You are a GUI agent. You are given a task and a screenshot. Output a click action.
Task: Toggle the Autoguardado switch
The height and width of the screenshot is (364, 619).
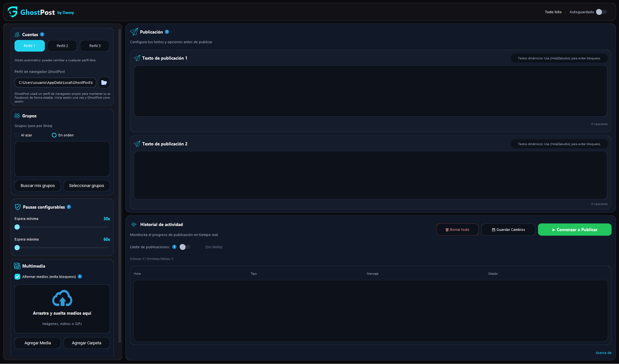pos(602,12)
